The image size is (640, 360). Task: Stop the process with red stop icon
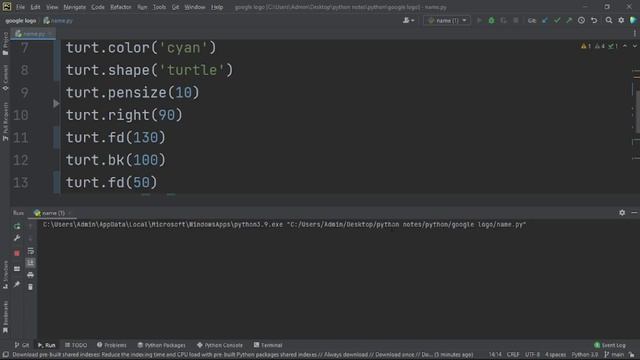(17, 253)
